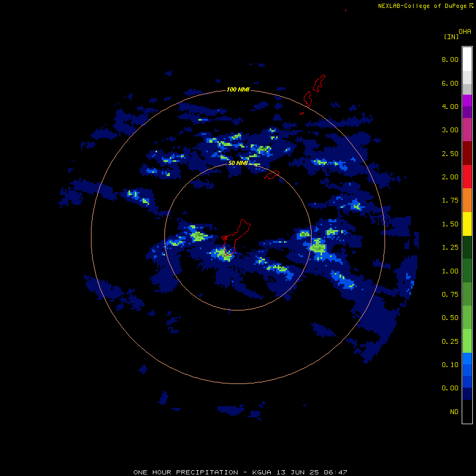
Task: Pick the yellow swatch on the color scale
Action: click(x=467, y=224)
